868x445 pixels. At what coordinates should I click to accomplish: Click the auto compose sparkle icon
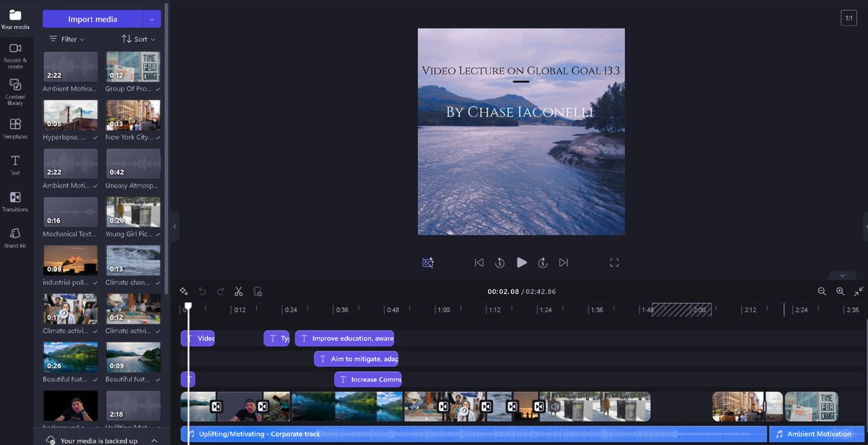pyautogui.click(x=184, y=291)
